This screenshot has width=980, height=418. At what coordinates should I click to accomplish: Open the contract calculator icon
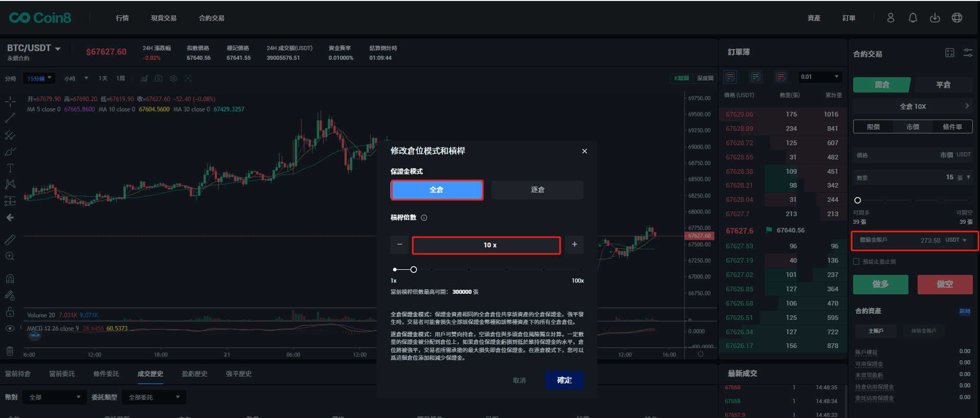click(950, 53)
